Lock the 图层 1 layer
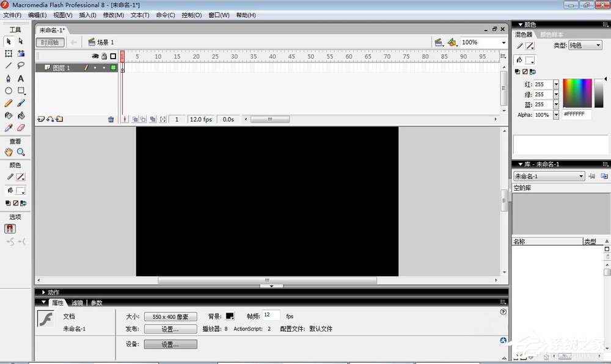This screenshot has height=364, width=611. click(x=104, y=68)
